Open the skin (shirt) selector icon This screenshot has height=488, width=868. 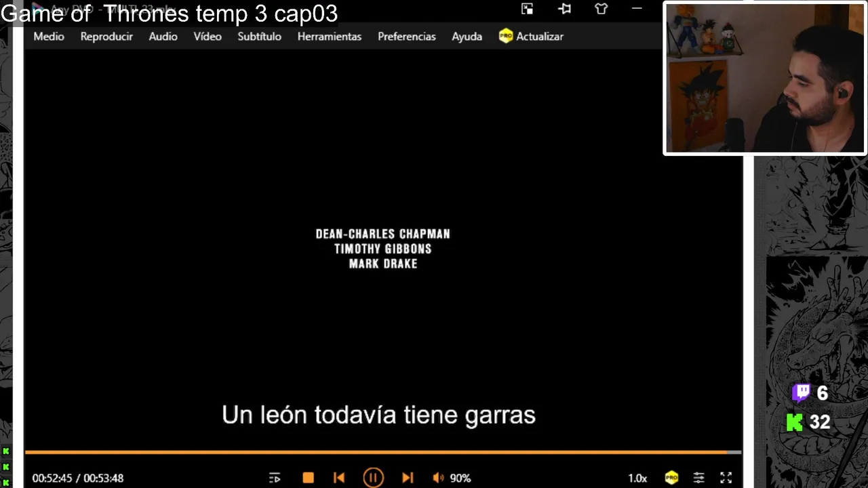601,9
